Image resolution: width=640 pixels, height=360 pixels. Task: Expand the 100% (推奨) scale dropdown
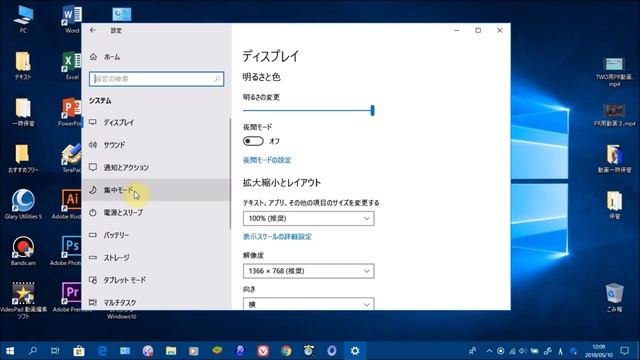309,218
